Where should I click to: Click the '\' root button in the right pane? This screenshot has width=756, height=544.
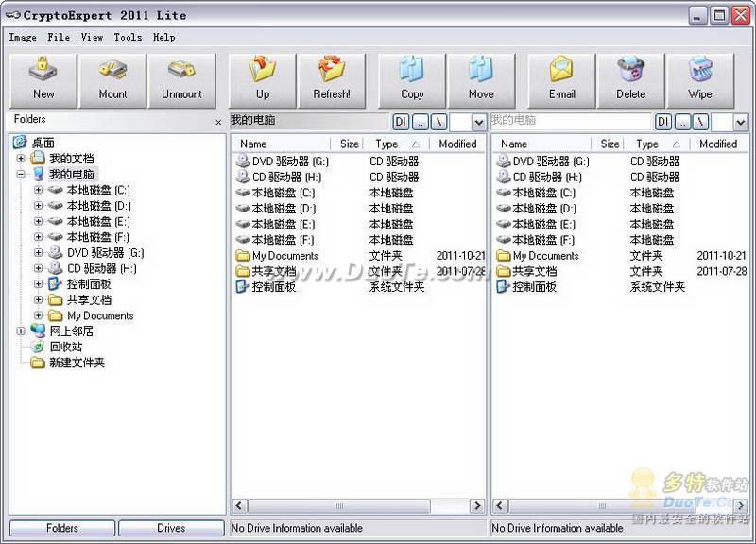[x=701, y=123]
